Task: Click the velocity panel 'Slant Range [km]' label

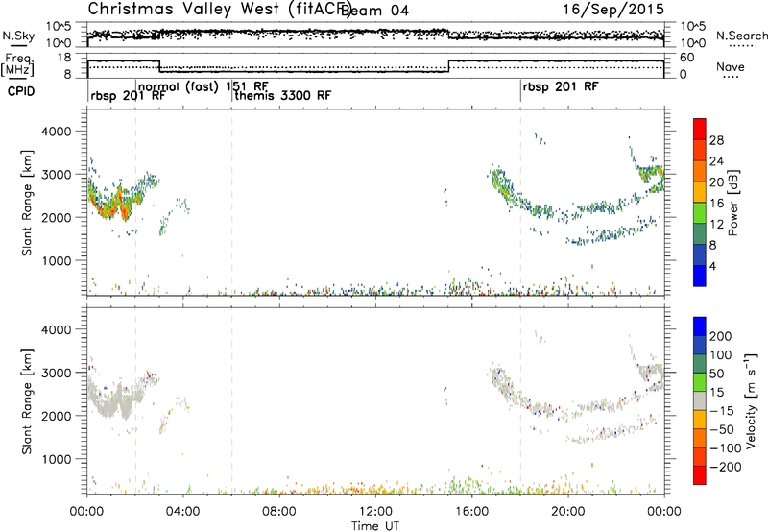Action: (27, 400)
